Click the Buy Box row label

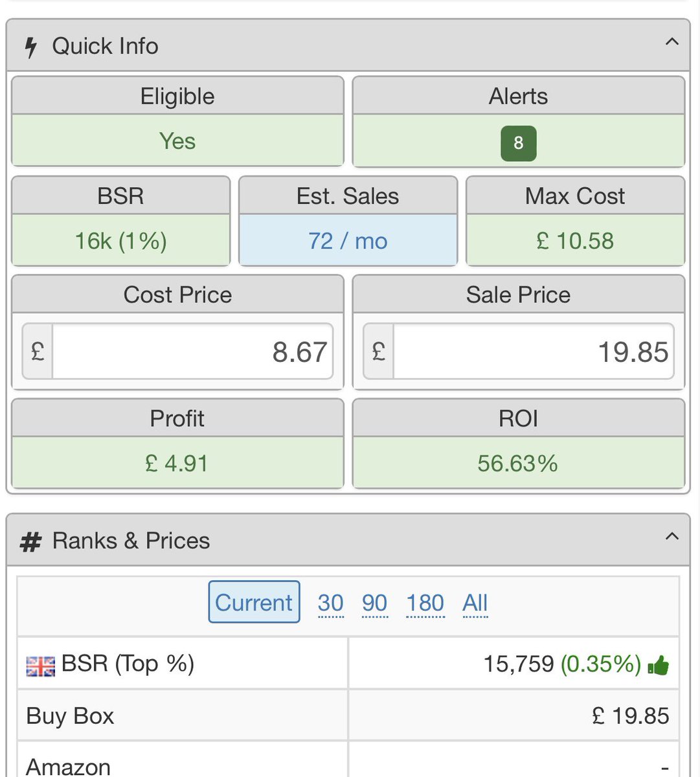70,715
